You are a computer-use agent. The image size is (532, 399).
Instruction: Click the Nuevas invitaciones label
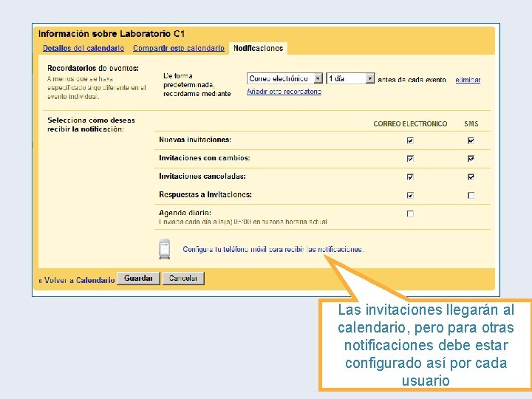click(195, 140)
